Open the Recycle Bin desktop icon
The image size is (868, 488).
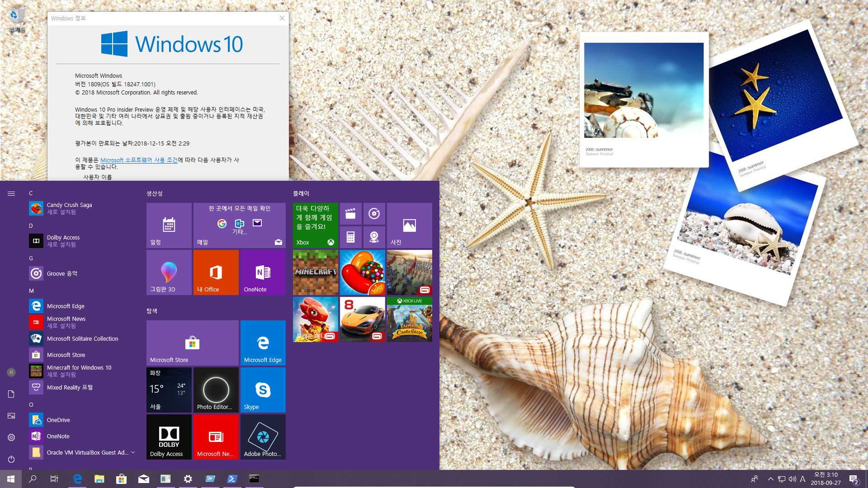coord(17,19)
